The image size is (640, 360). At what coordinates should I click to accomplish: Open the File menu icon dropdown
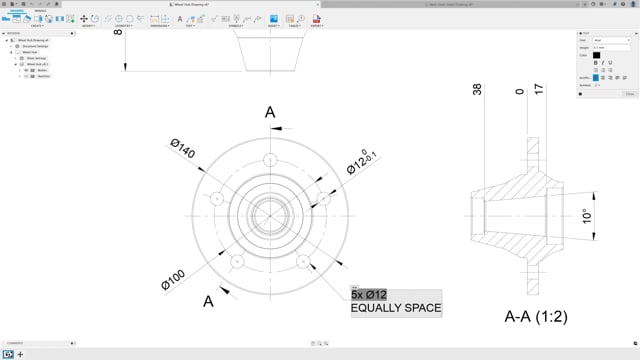coord(13,4)
